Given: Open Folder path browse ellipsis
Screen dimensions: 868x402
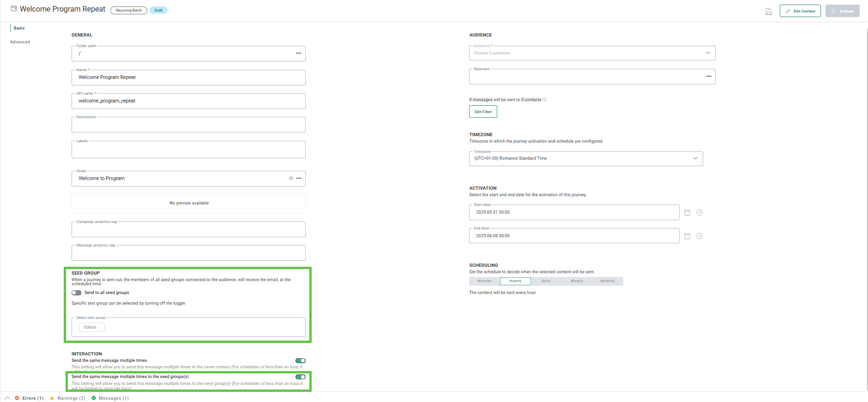Looking at the screenshot, I should click(x=299, y=54).
